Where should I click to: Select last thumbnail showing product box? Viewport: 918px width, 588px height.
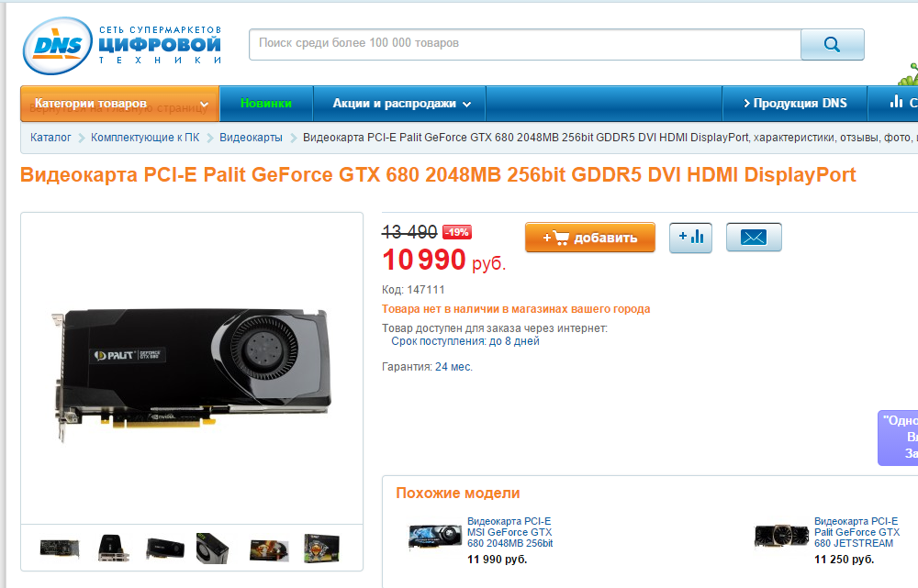point(321,549)
